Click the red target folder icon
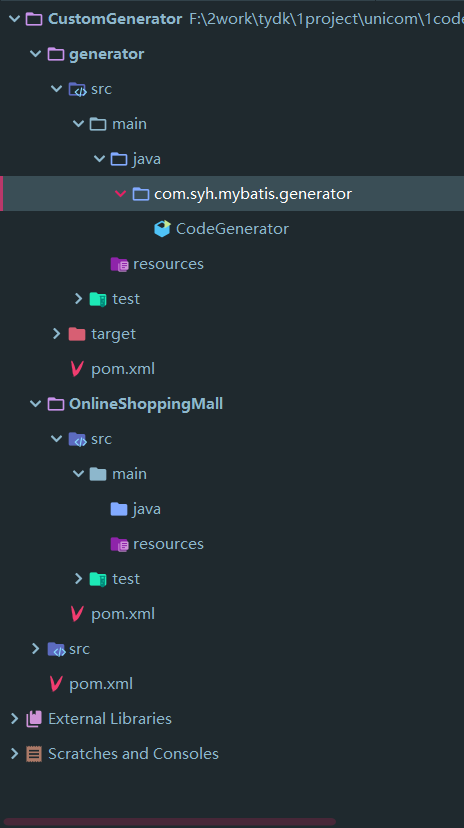This screenshot has height=828, width=464. (x=77, y=334)
